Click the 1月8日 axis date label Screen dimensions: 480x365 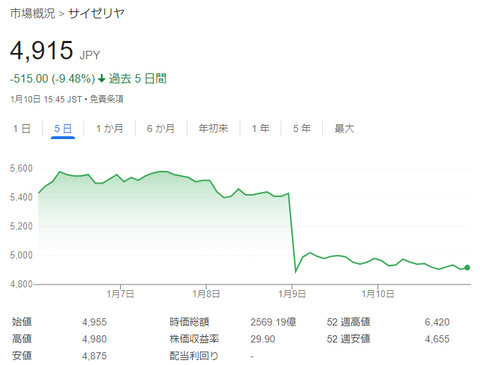pos(206,294)
